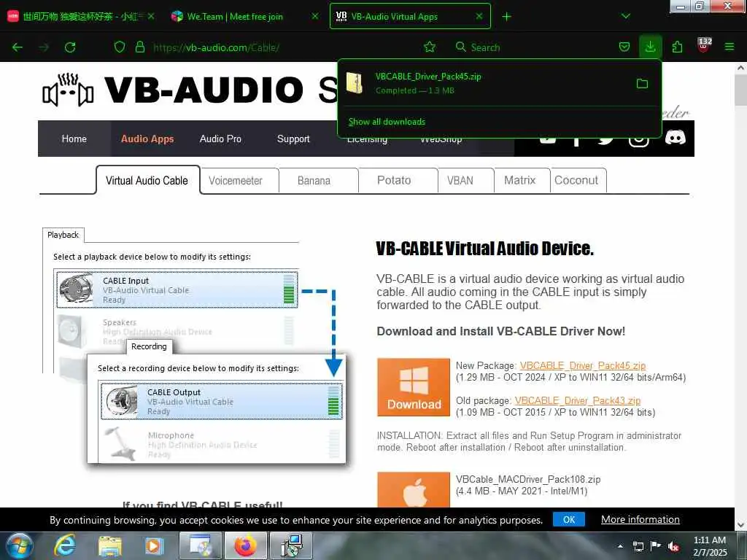Click the VBCABLE_Driver_Pack45.zip link
The height and width of the screenshot is (560, 747).
coord(582,366)
